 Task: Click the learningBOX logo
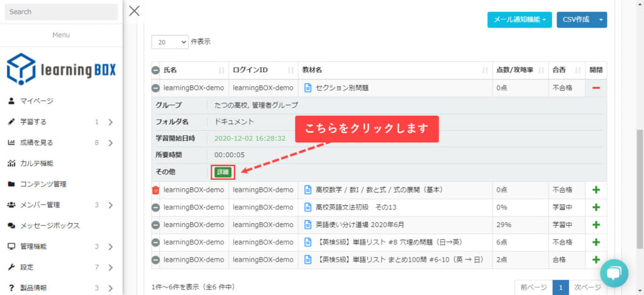[61, 69]
